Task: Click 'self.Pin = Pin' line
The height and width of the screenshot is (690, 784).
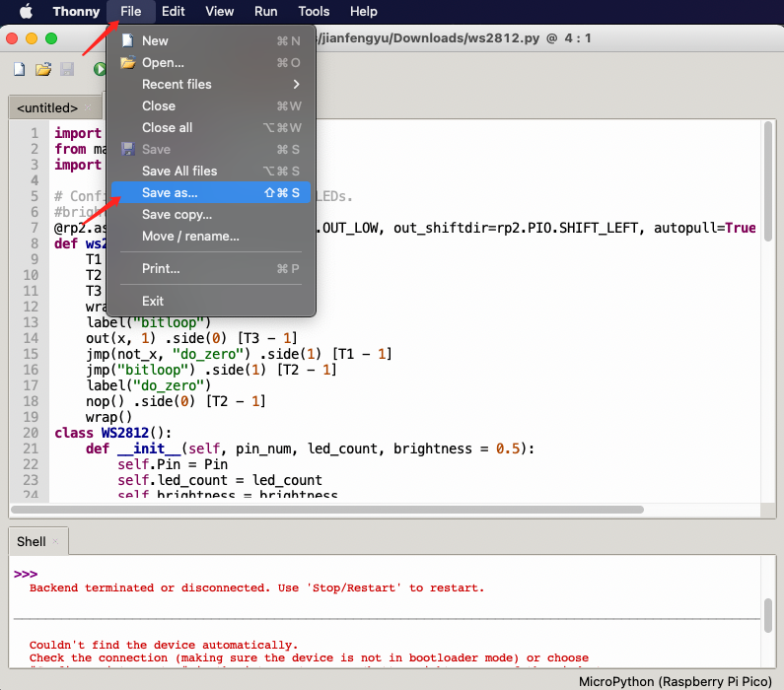Action: pyautogui.click(x=173, y=464)
